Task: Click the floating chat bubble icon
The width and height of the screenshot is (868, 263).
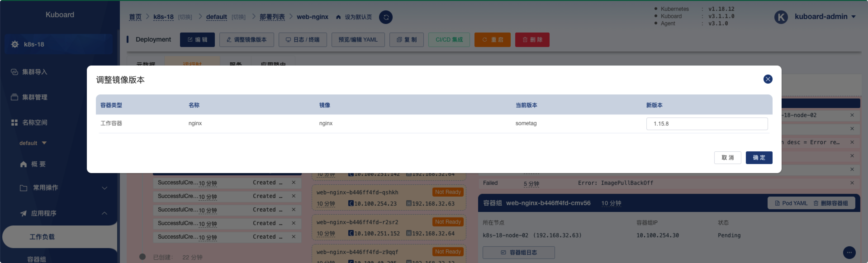Action: click(849, 252)
